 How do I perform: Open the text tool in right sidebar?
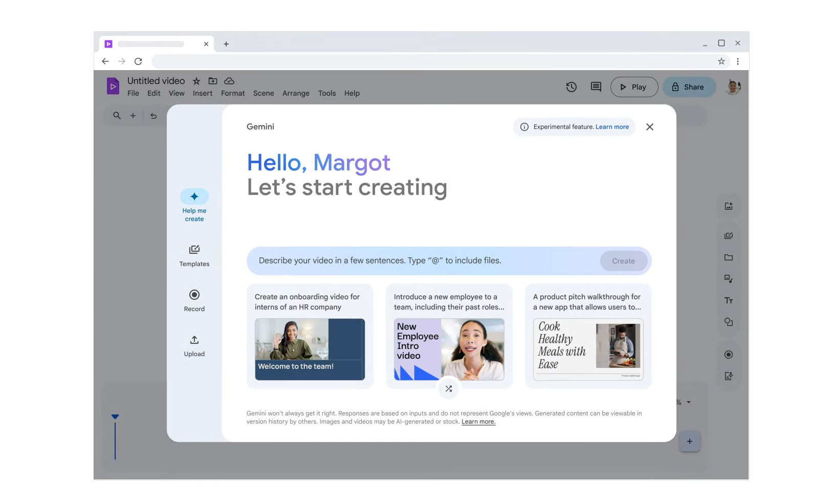(729, 300)
